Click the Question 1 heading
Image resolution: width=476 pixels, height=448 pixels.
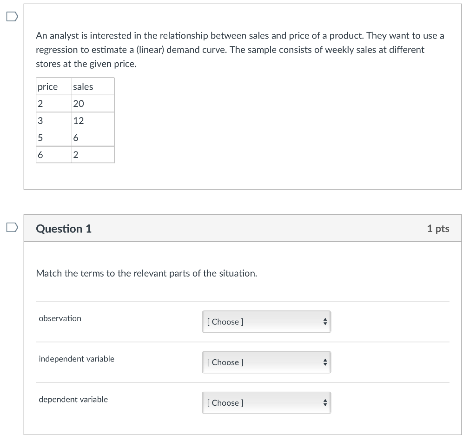[63, 228]
